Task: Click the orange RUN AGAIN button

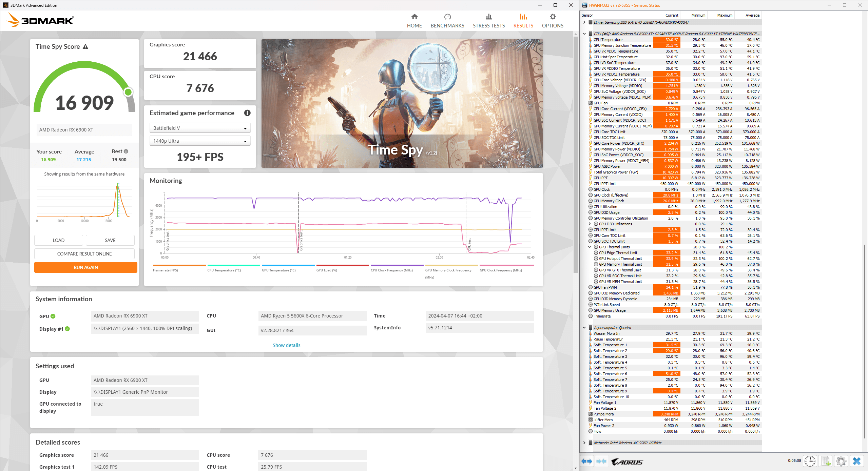Action: click(x=85, y=267)
